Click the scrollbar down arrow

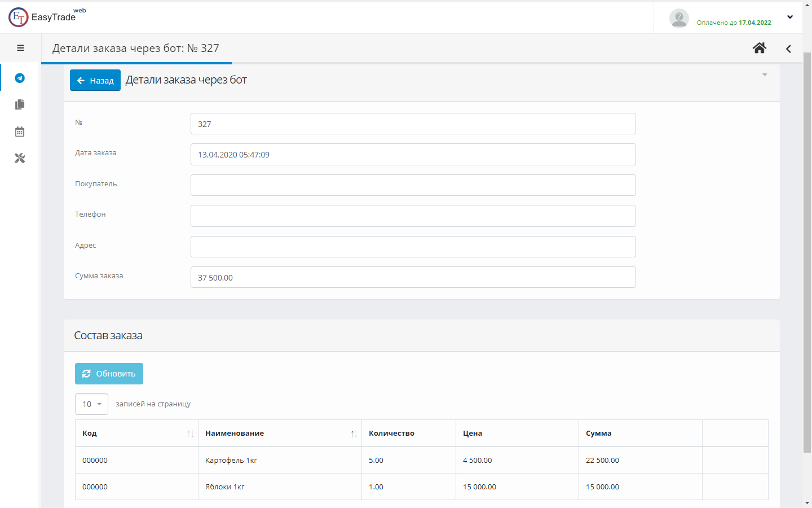point(807,502)
